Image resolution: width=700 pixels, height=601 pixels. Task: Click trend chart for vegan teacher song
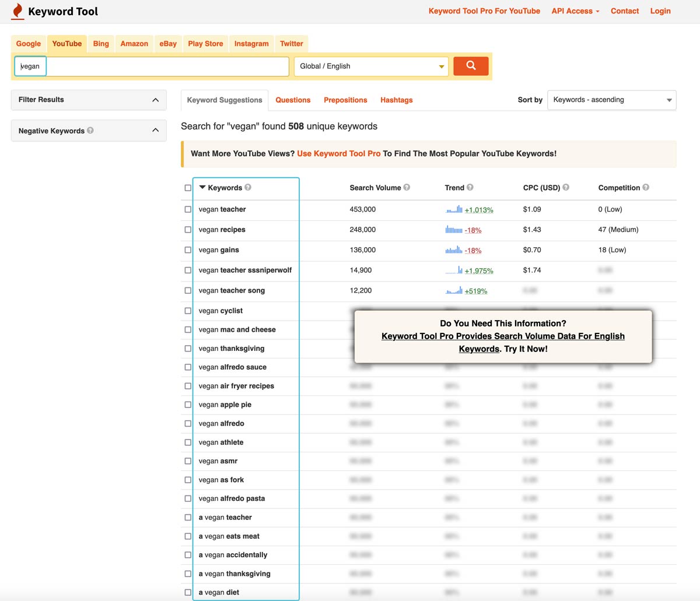tap(454, 290)
